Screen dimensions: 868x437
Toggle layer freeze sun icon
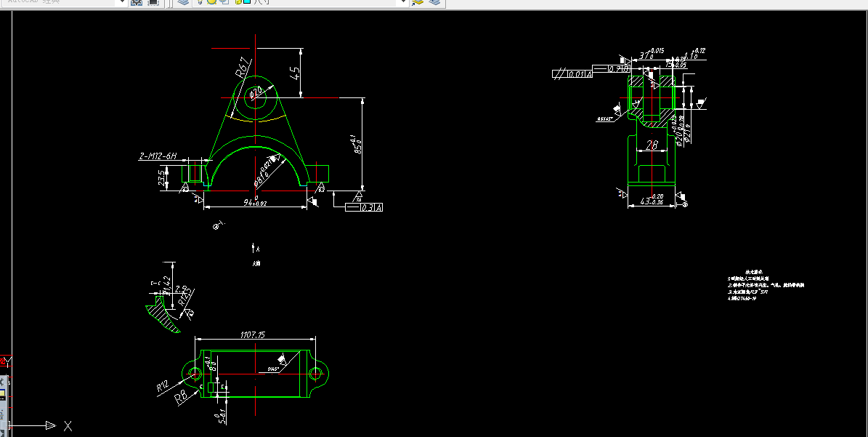(x=211, y=2)
